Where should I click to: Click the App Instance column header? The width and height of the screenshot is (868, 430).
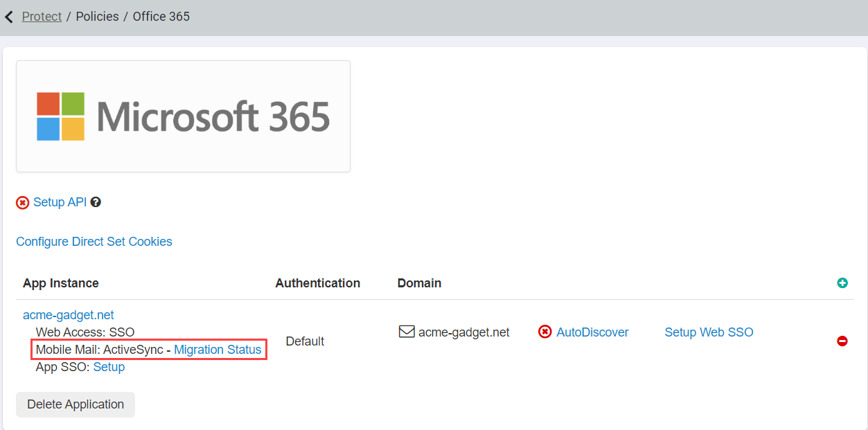tap(61, 283)
